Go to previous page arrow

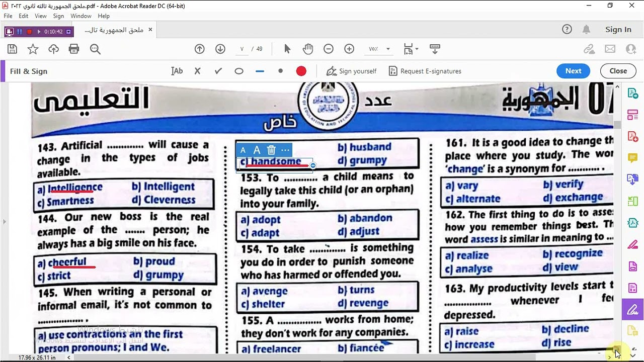tap(200, 49)
